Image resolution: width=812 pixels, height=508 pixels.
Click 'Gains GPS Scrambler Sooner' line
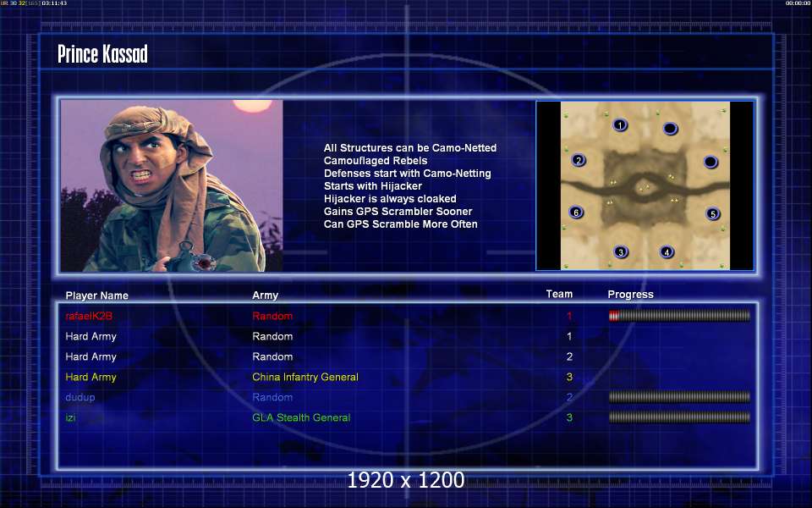[398, 211]
